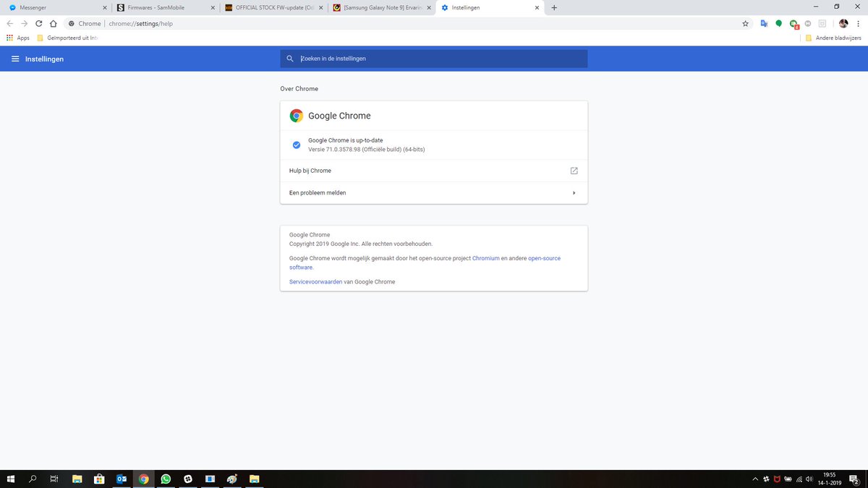This screenshot has height=488, width=868.
Task: Open Microsoft Store from the taskbar
Action: [x=99, y=479]
